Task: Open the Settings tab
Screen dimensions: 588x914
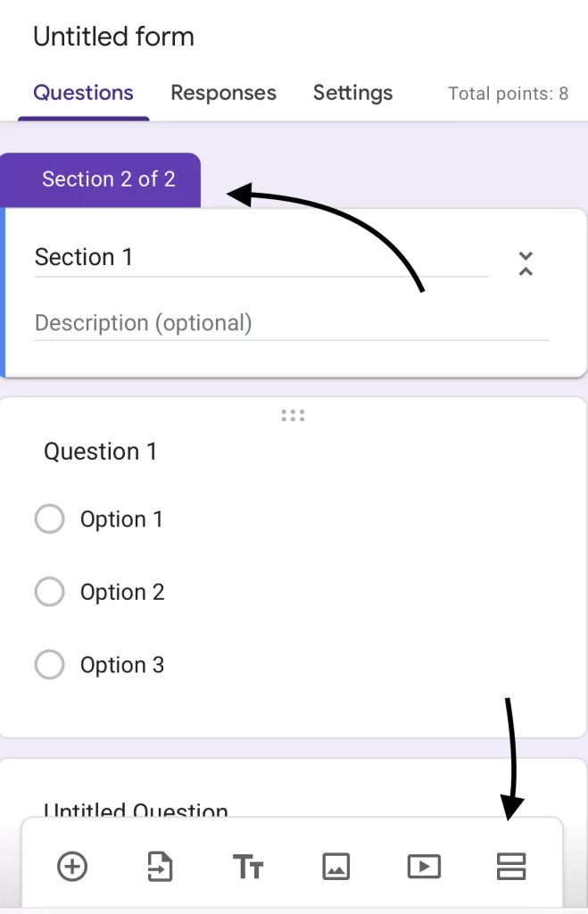Action: pyautogui.click(x=352, y=93)
